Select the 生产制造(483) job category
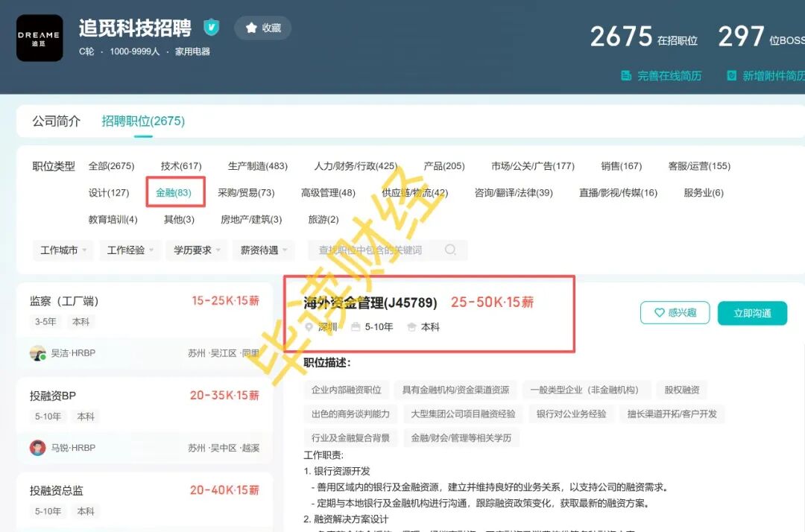 click(258, 166)
